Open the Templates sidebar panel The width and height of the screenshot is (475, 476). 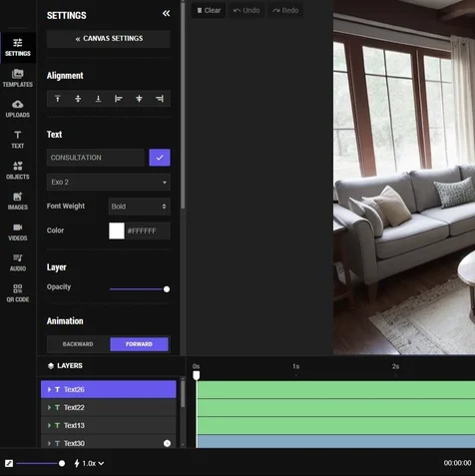click(x=18, y=78)
